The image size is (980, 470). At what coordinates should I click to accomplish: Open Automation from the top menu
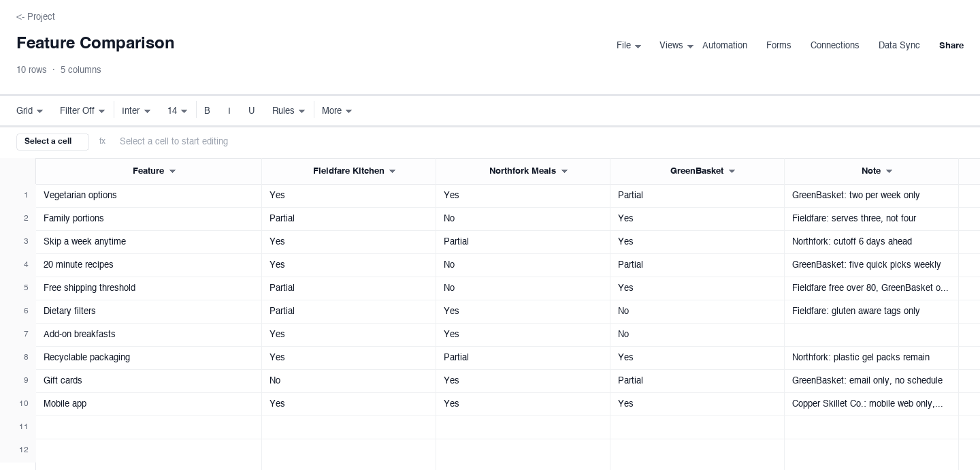tap(724, 46)
